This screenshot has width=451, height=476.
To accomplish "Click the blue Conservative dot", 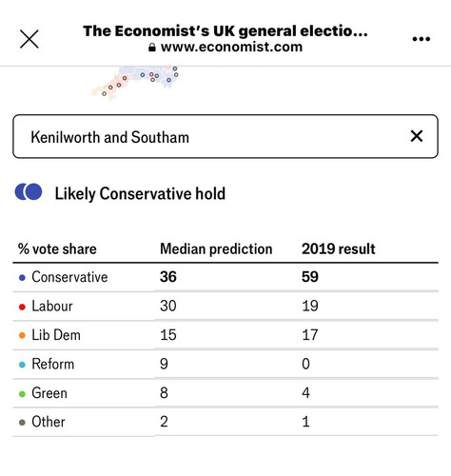I will click(22, 278).
